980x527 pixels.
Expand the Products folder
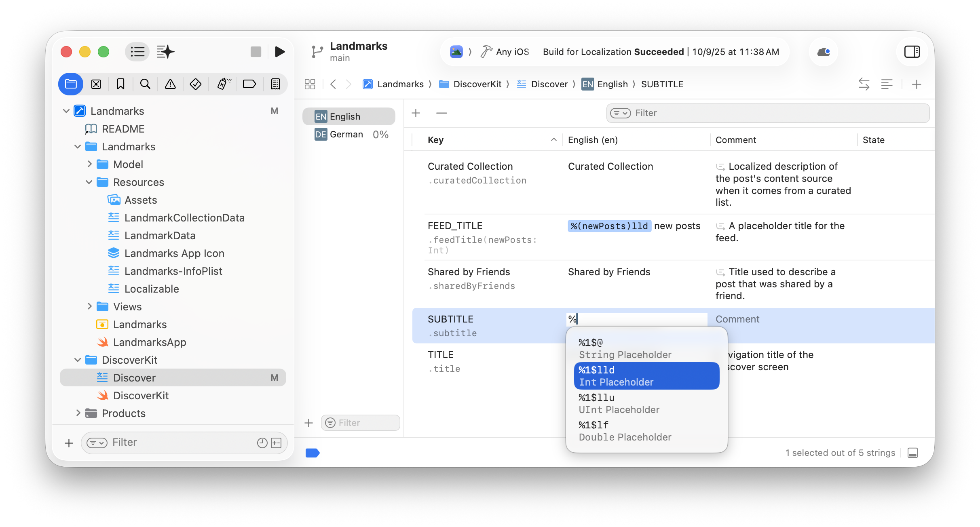click(x=78, y=413)
